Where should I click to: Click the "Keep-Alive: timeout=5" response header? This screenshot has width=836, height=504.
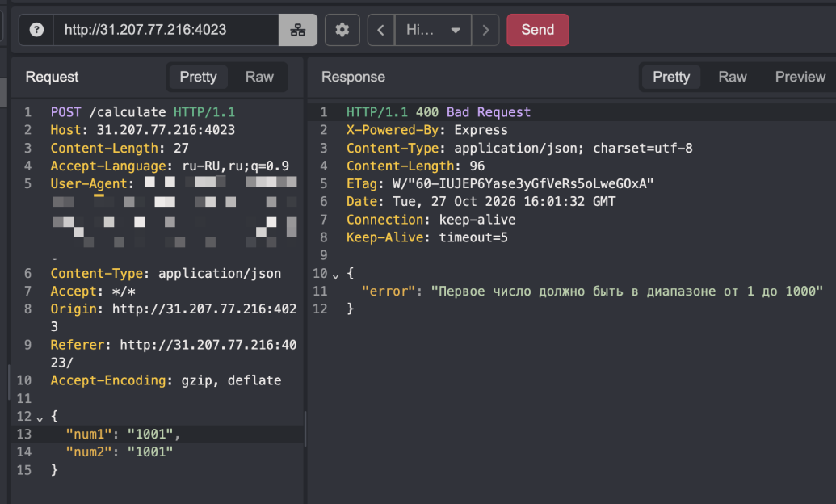coord(427,238)
